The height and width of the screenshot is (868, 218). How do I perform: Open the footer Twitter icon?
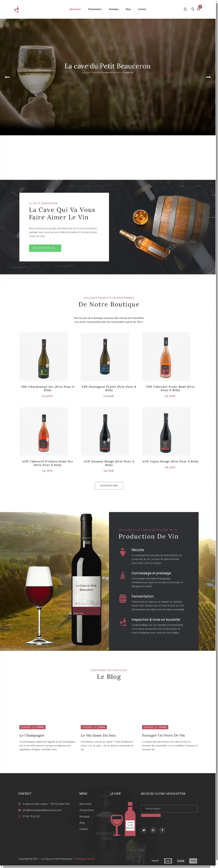pyautogui.click(x=144, y=830)
